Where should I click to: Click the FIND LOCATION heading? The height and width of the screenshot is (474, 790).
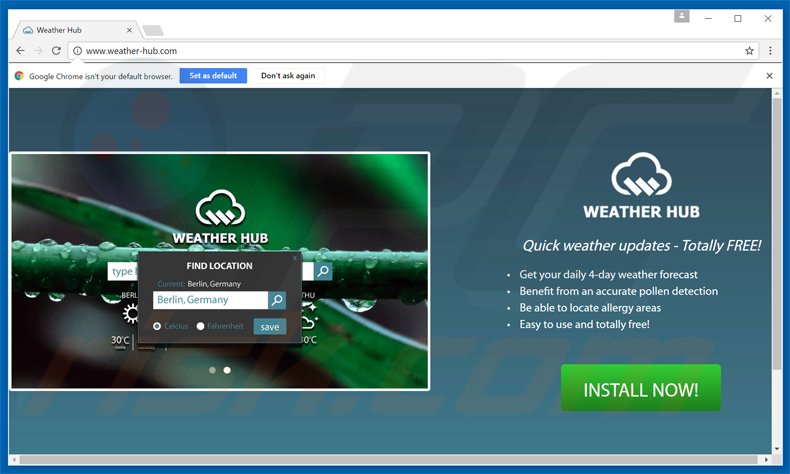point(219,266)
